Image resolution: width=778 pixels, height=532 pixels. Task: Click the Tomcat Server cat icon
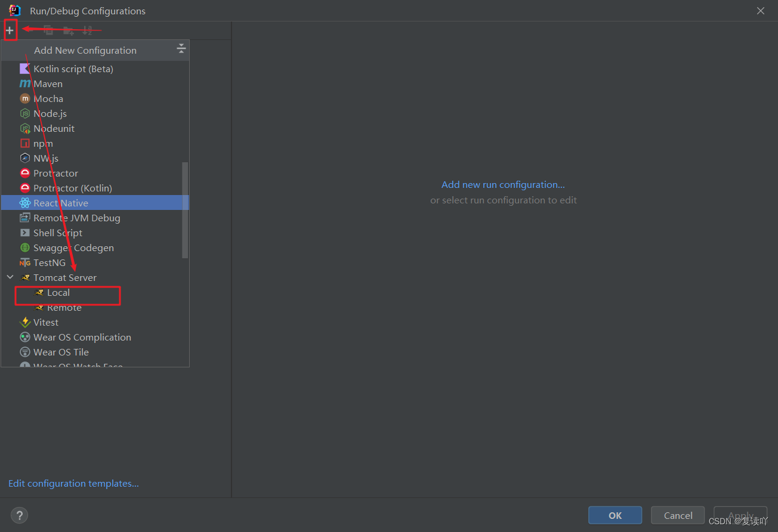click(24, 277)
